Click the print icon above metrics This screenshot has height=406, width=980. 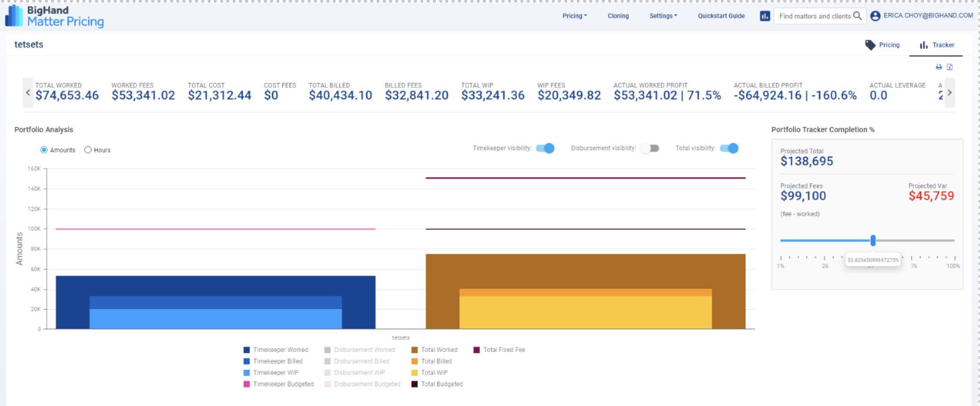pyautogui.click(x=939, y=67)
